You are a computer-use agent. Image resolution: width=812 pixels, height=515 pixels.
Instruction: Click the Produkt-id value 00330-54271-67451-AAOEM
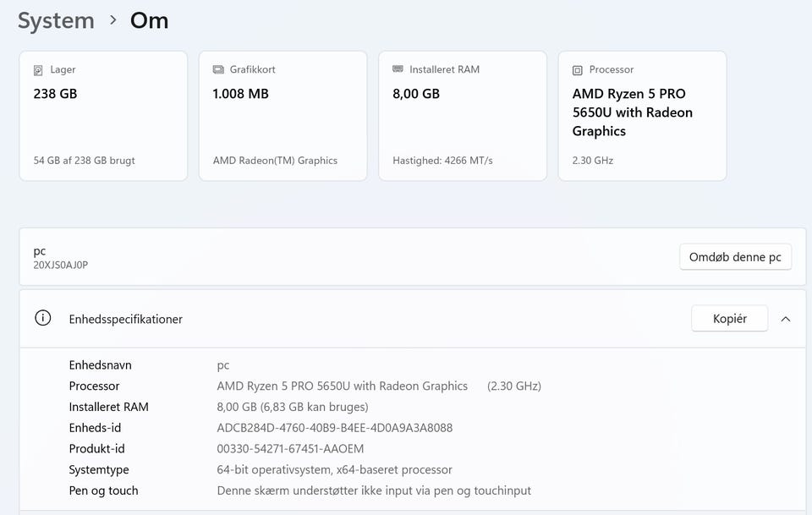point(302,449)
